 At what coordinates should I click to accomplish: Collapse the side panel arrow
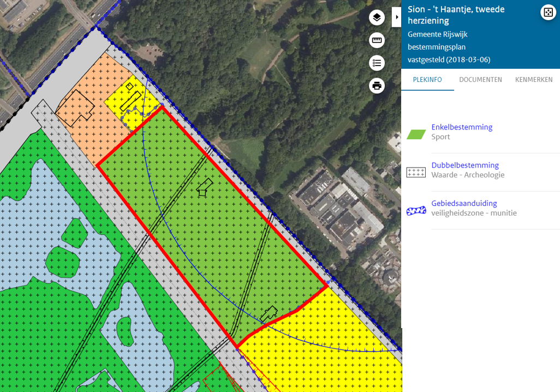(x=396, y=17)
